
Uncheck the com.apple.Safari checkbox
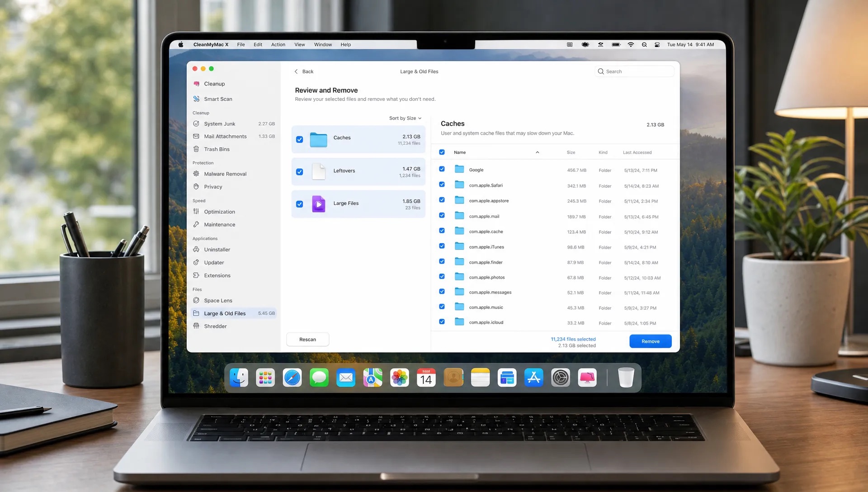coord(442,184)
